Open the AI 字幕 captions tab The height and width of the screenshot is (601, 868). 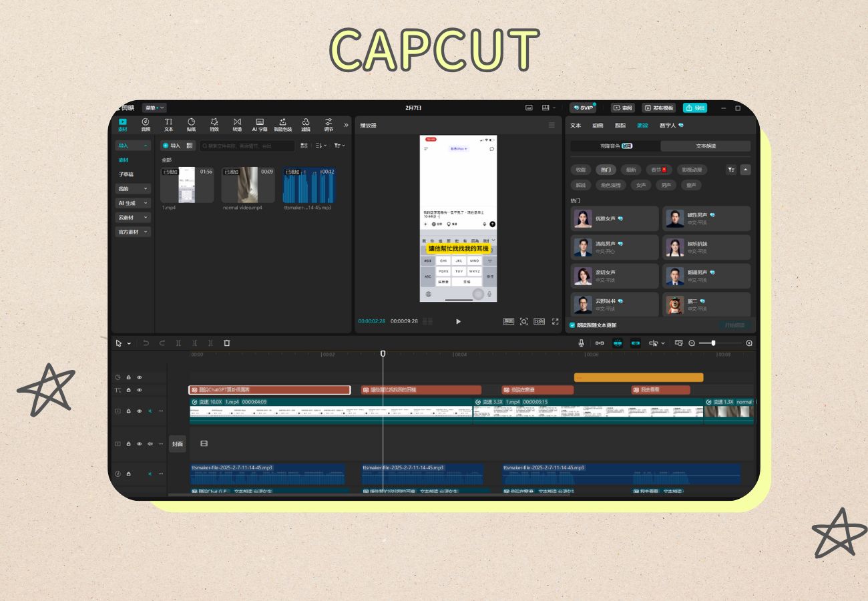259,125
